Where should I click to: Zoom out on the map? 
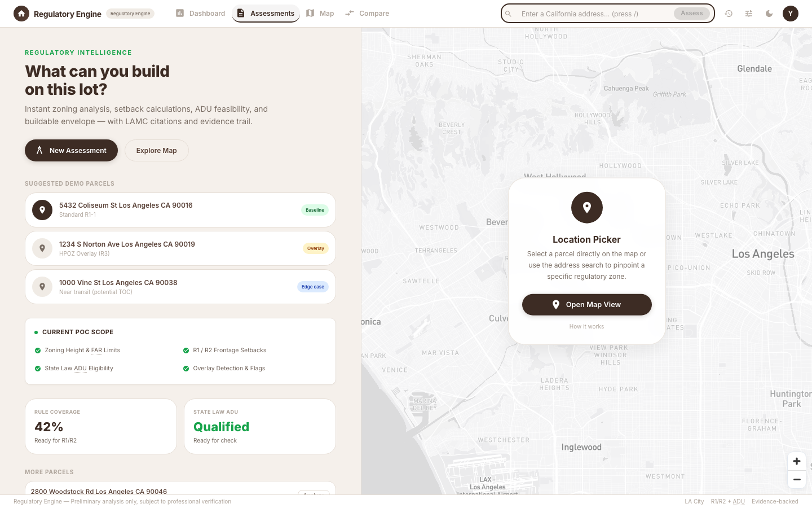(797, 479)
